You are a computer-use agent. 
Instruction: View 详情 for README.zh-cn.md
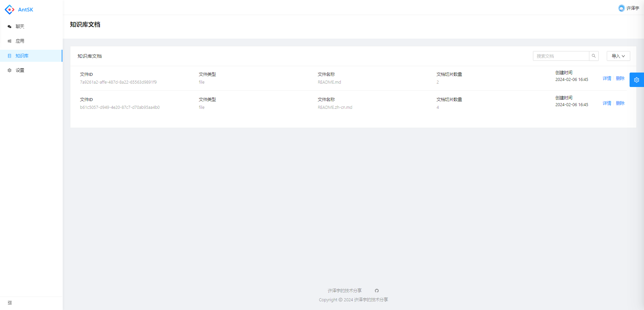[x=606, y=103]
